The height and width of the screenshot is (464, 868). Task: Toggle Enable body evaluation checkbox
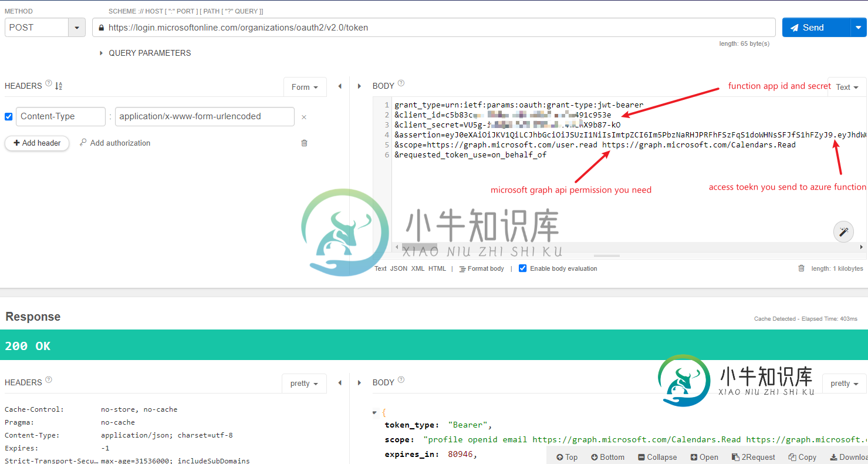tap(522, 268)
